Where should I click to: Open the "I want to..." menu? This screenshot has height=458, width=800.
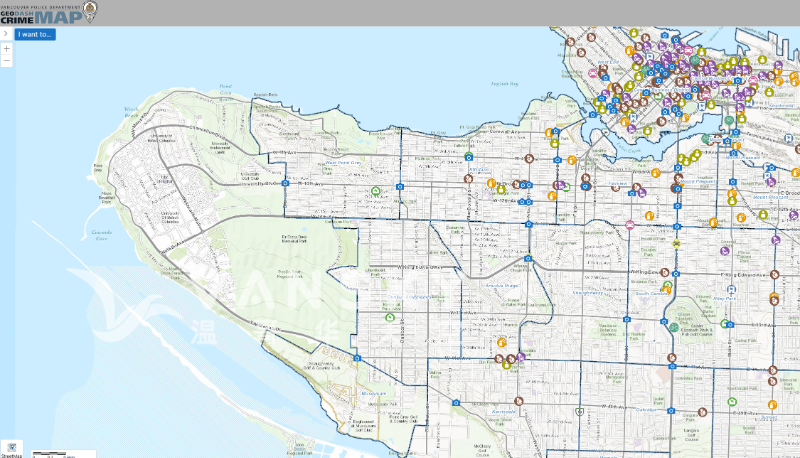[x=35, y=34]
